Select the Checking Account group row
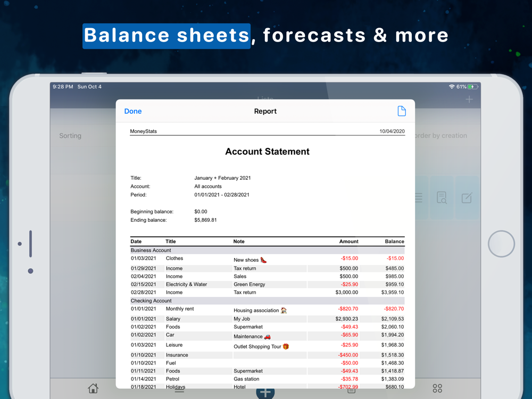The width and height of the screenshot is (532, 399). 268,301
